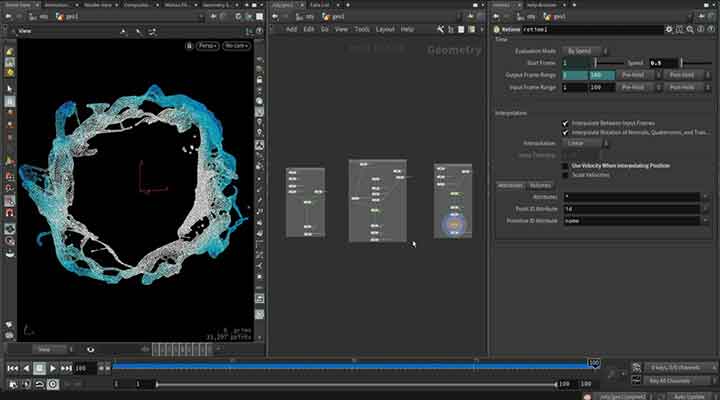Toggle Interpolate Between Input Frames checkbox
The image size is (720, 400).
565,123
